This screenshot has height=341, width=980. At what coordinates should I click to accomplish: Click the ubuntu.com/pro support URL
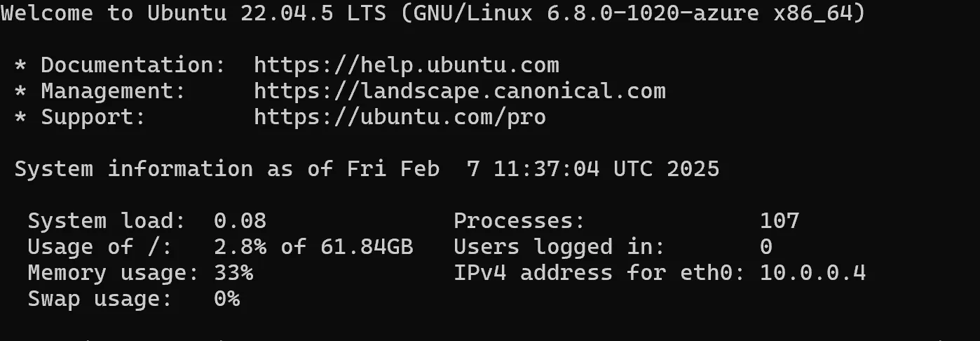coord(400,117)
